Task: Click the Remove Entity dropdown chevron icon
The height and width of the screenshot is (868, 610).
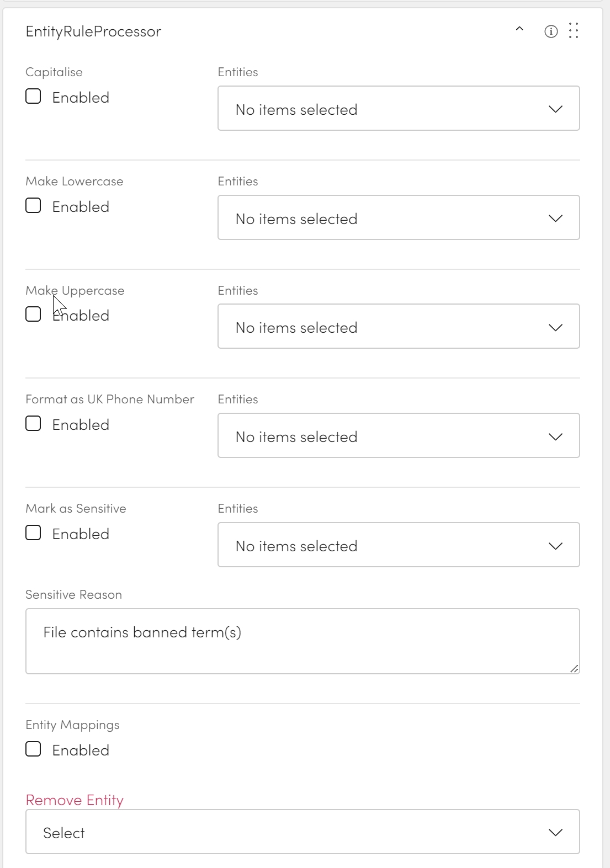Action: pyautogui.click(x=555, y=832)
